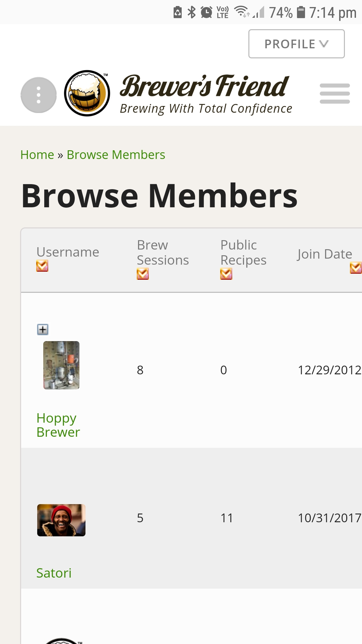The width and height of the screenshot is (362, 644).
Task: Open Browse Members breadcrumb link
Action: 116,155
